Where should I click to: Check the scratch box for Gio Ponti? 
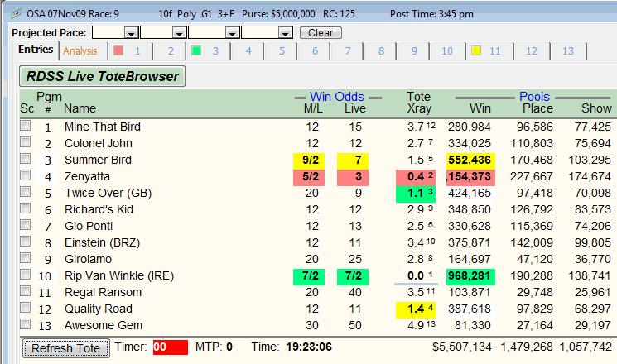pyautogui.click(x=26, y=224)
